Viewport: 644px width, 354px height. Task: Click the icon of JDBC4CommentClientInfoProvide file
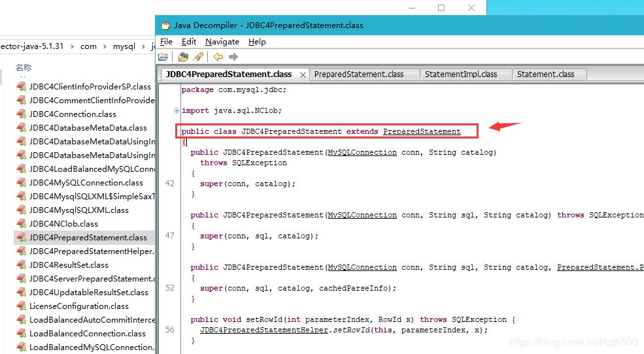[22, 100]
